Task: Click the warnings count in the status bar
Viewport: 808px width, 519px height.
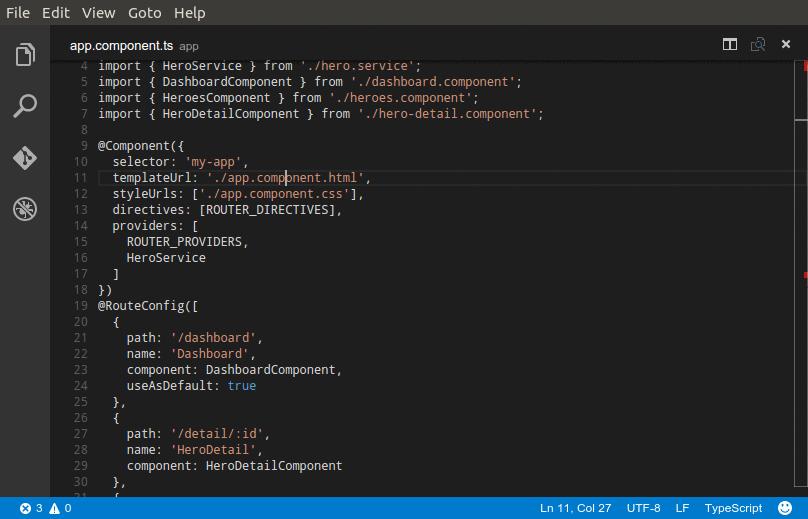Action: tap(60, 509)
